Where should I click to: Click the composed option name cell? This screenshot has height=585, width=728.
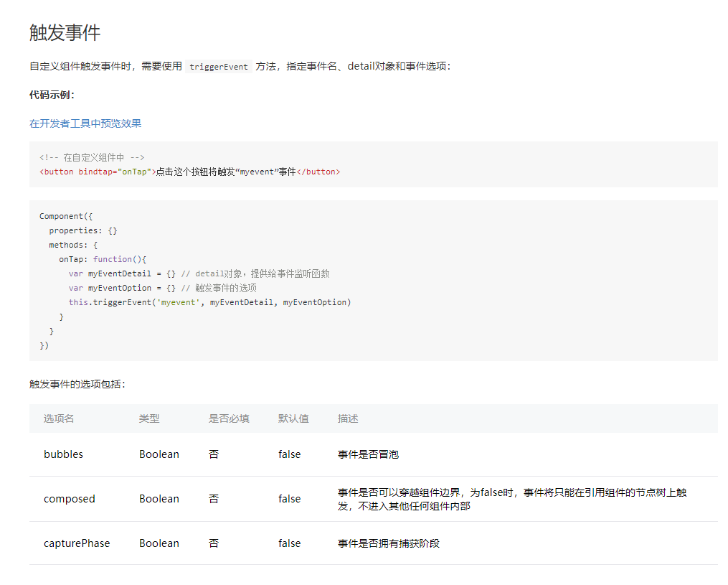click(x=70, y=499)
